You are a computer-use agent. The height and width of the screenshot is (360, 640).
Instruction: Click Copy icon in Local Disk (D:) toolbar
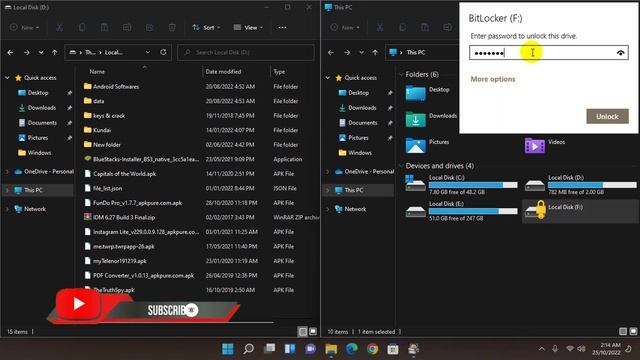click(82, 27)
